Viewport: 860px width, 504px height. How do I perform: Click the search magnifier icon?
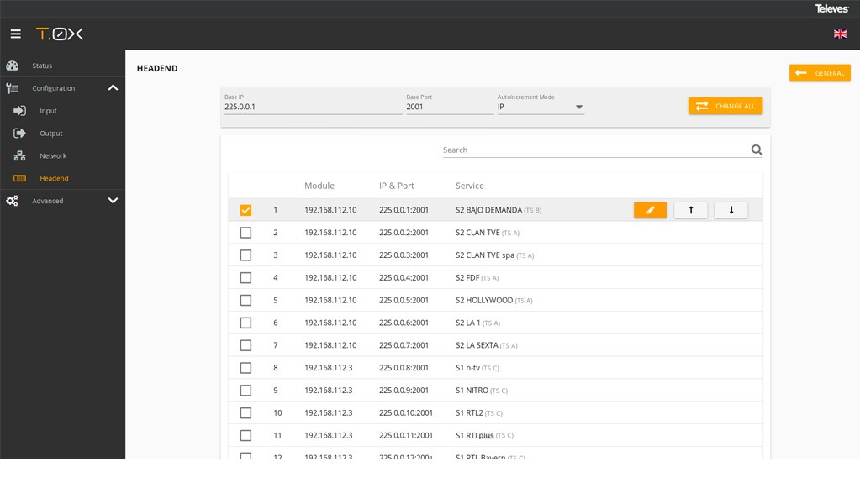757,150
